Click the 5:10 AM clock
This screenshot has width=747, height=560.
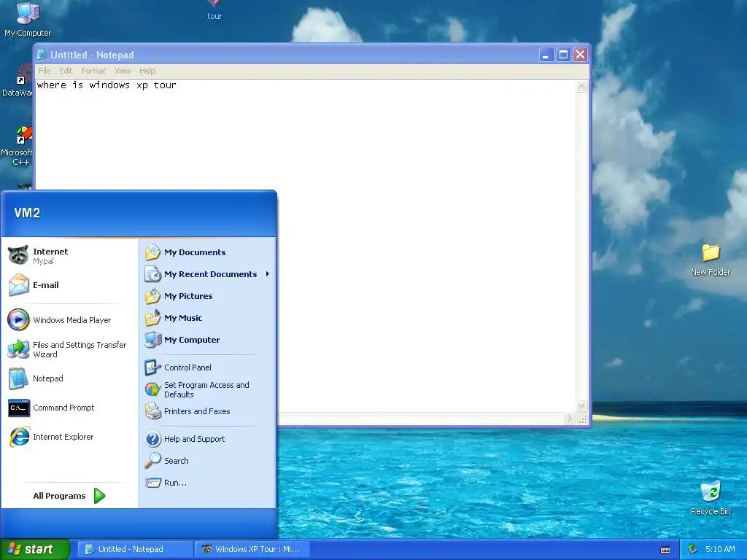(x=720, y=549)
